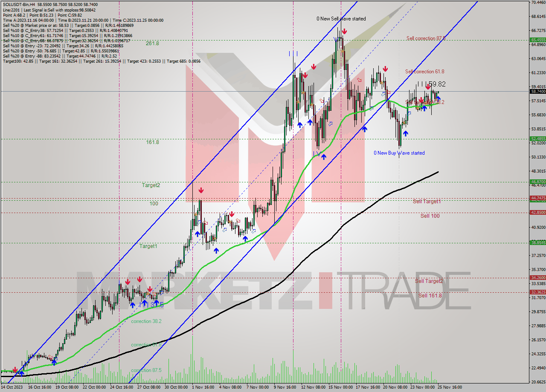
Task: Click the 'Sell correction 61.8' label
Action: pos(424,72)
